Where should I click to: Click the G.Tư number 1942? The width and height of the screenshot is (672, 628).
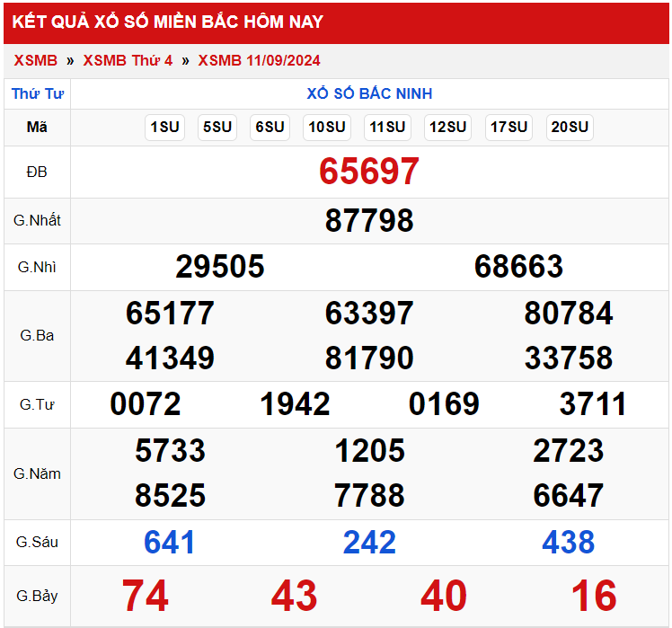pos(295,404)
